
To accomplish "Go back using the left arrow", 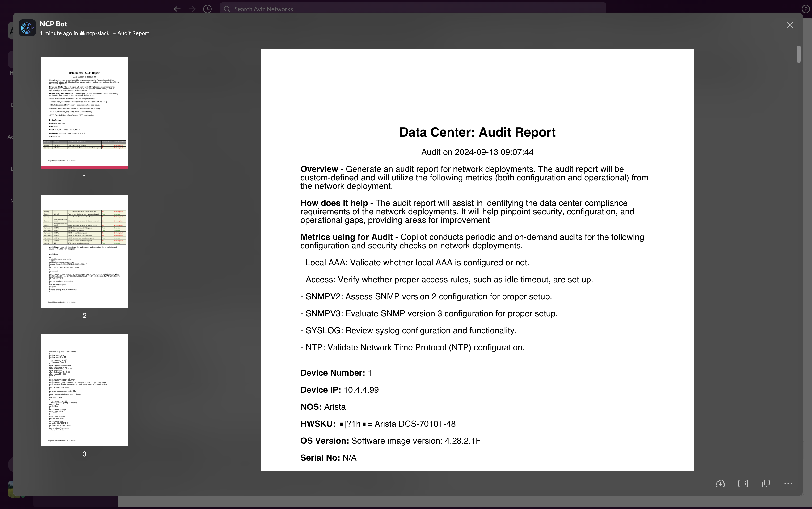I will coord(177,9).
